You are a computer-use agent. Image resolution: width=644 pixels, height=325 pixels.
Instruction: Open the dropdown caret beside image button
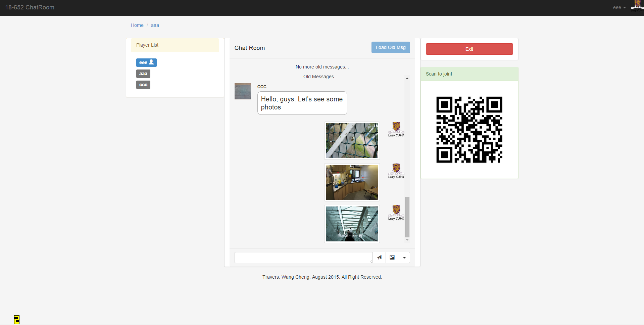pyautogui.click(x=404, y=258)
